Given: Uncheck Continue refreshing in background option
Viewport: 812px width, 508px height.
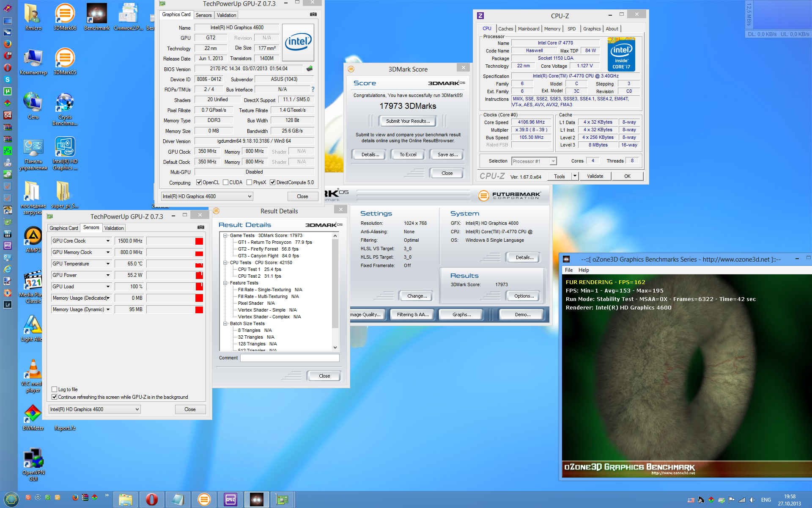Looking at the screenshot, I should (54, 397).
